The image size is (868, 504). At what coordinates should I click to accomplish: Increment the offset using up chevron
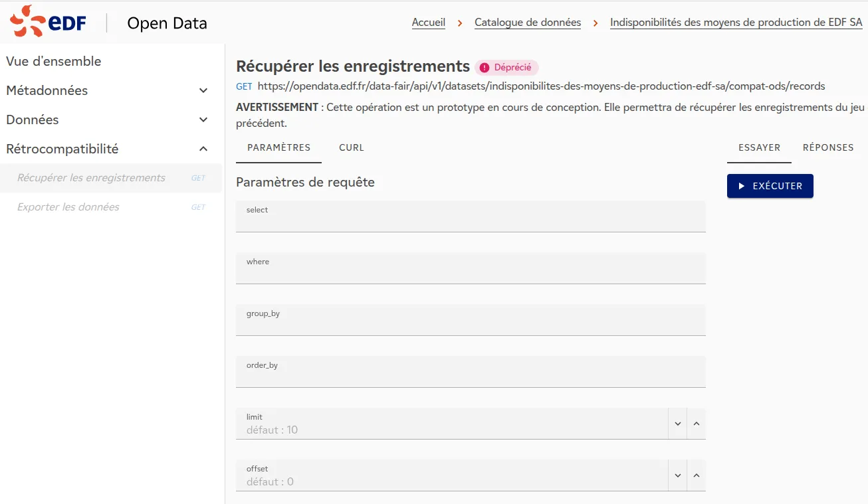(x=697, y=475)
